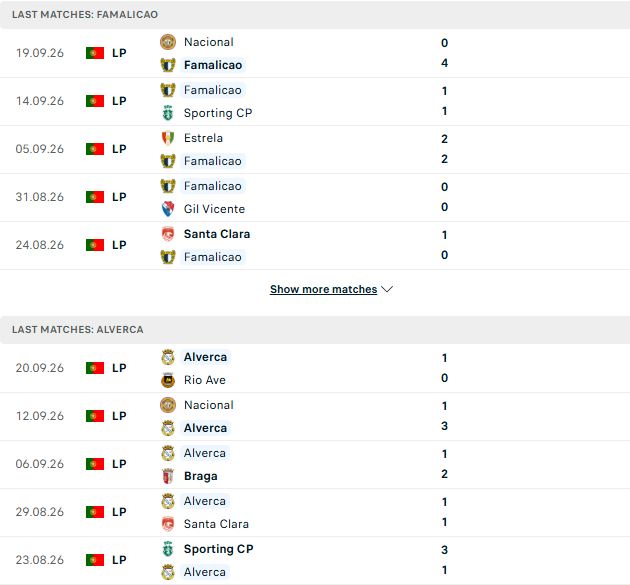Click Sporting CP crest in 14.09.26 match

pyautogui.click(x=168, y=113)
